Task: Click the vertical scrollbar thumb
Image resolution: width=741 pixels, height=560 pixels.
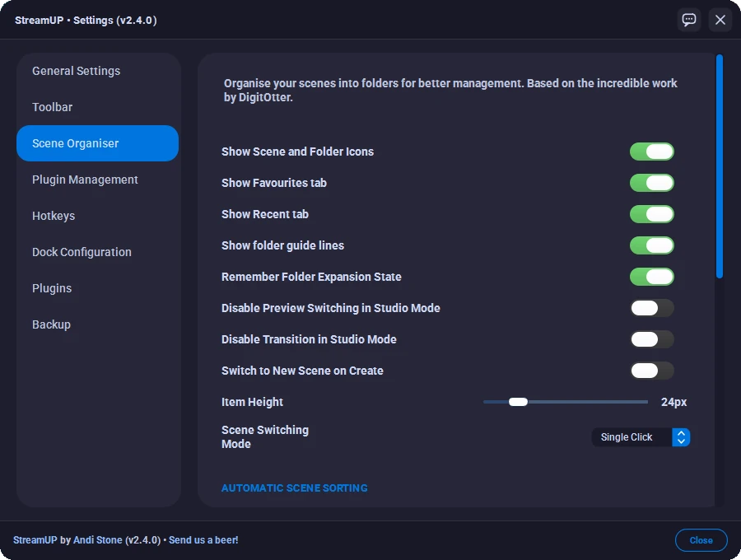Action: (x=720, y=166)
